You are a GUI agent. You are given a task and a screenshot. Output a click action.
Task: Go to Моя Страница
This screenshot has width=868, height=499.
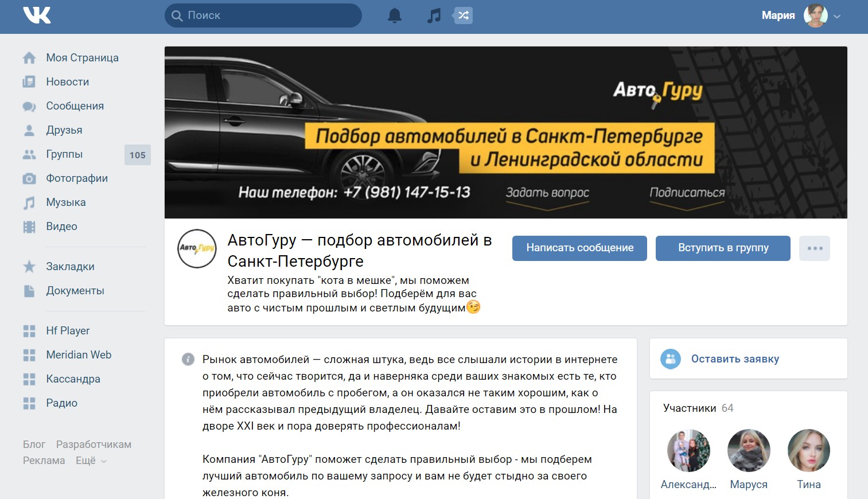point(83,58)
